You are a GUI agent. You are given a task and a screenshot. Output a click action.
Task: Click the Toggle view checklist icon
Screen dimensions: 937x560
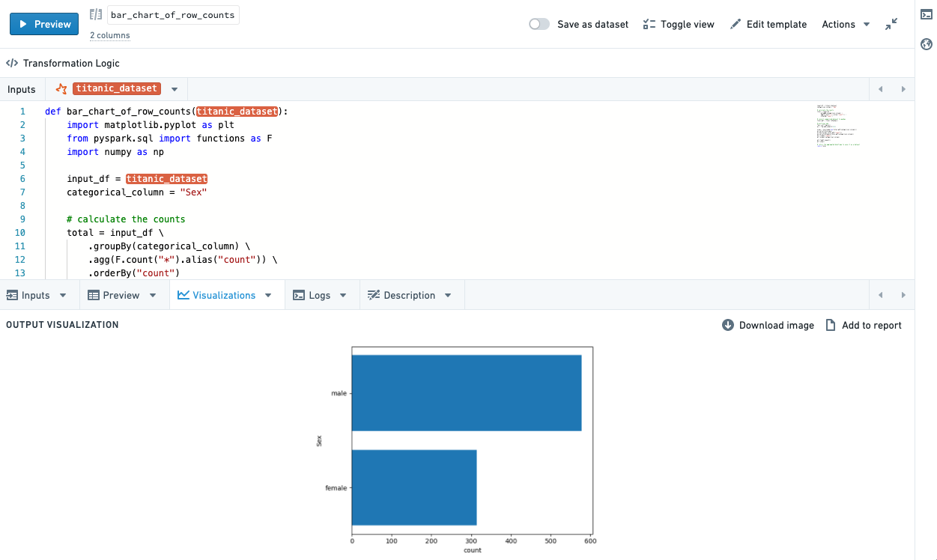coord(649,24)
